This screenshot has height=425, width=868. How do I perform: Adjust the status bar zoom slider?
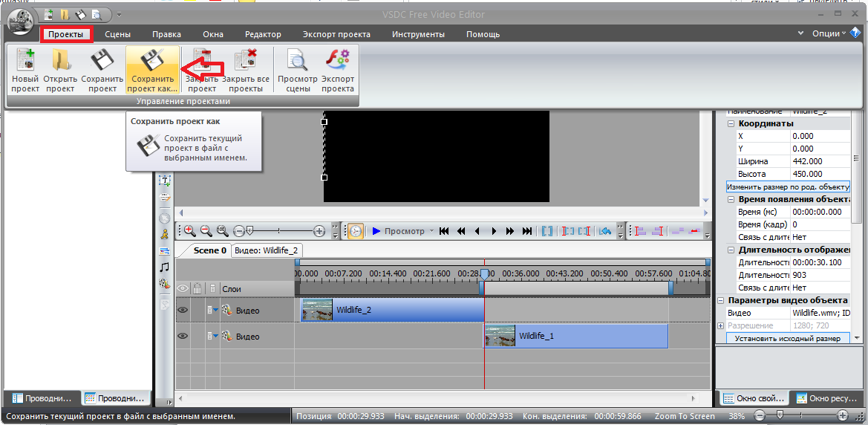pos(779,416)
